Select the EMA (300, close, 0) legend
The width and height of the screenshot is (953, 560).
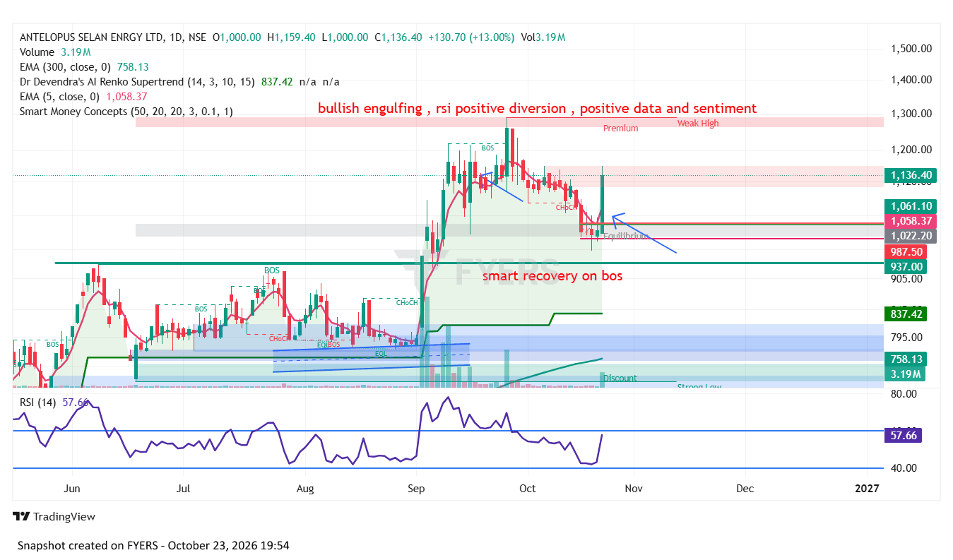pos(84,66)
